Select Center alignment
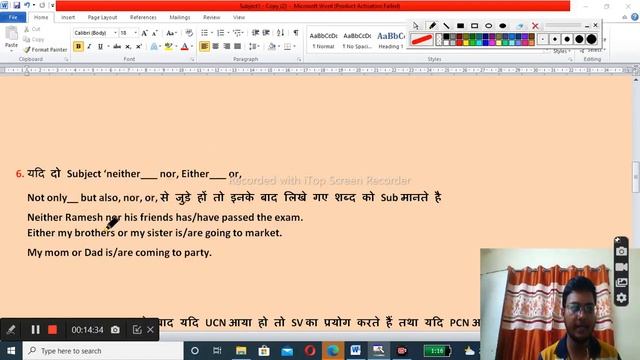640x360 pixels. pos(216,47)
